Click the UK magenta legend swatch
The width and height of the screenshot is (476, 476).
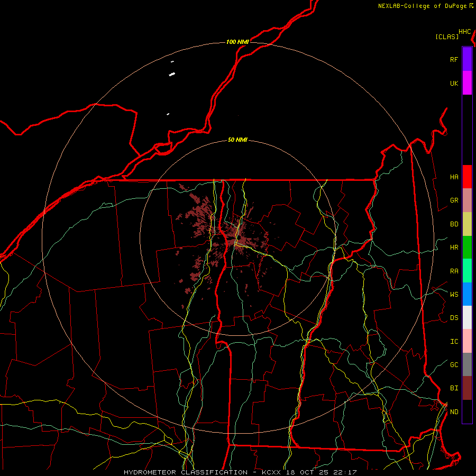(467, 83)
